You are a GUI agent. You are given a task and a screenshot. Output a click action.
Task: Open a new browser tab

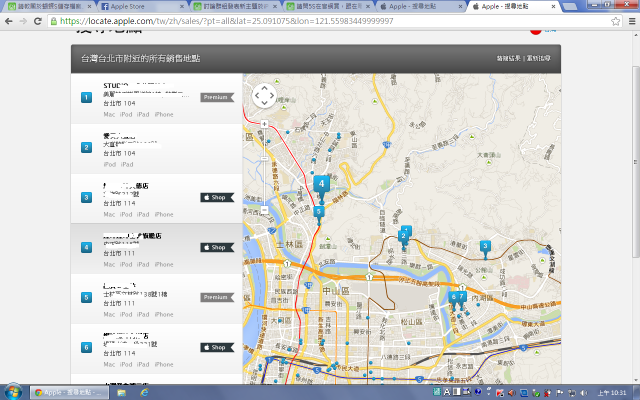tap(570, 7)
